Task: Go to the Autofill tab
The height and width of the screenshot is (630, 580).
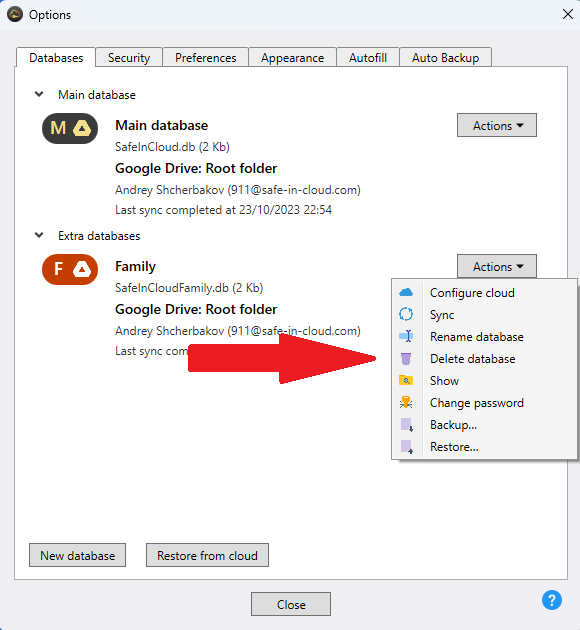Action: 368,57
